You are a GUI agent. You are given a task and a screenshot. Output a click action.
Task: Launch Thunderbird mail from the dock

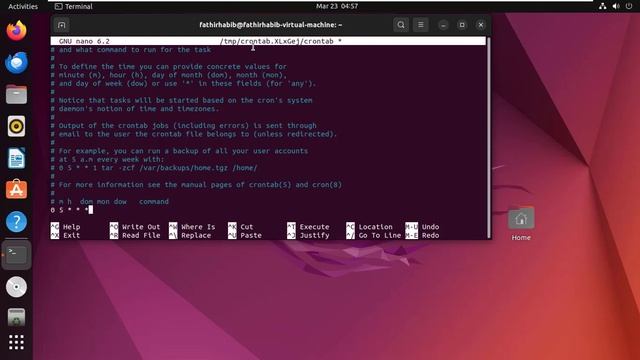pyautogui.click(x=16, y=63)
